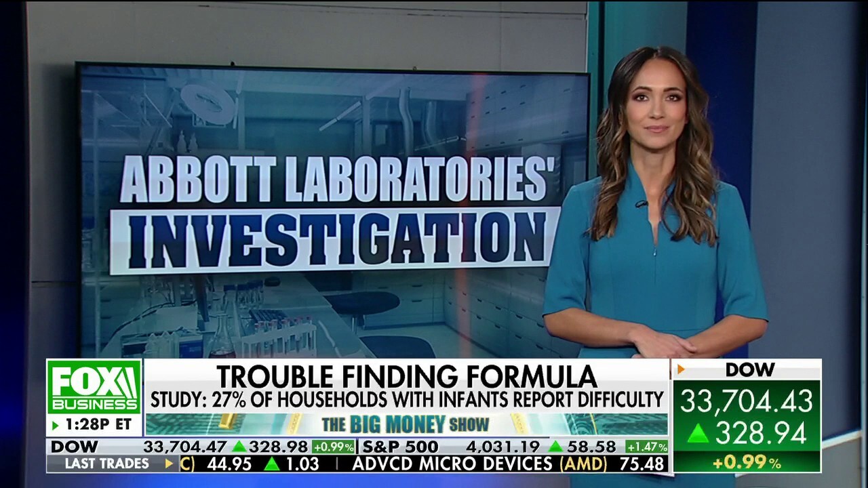Screen dimensions: 868x488
Task: Click the green triangle before 328.98 in ticker
Action: 239,447
